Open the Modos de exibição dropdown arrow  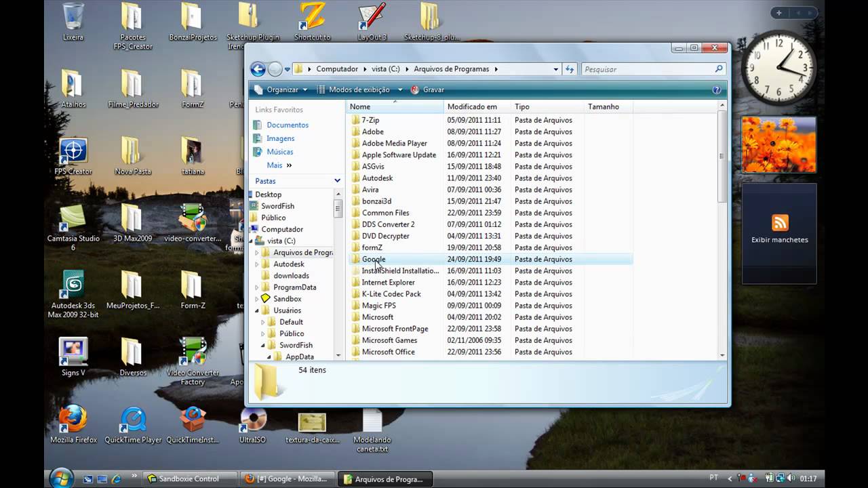coord(400,89)
